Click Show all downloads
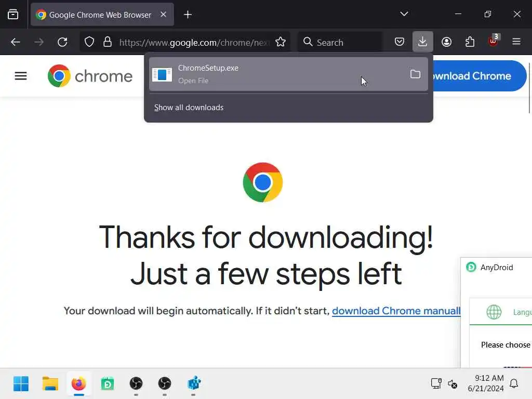The image size is (532, 399). coord(189,108)
